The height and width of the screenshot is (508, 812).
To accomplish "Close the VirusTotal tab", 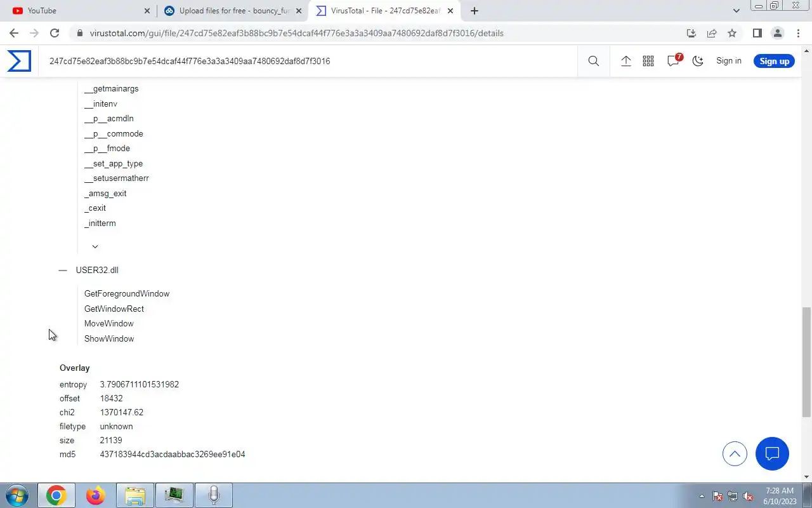I will click(450, 11).
